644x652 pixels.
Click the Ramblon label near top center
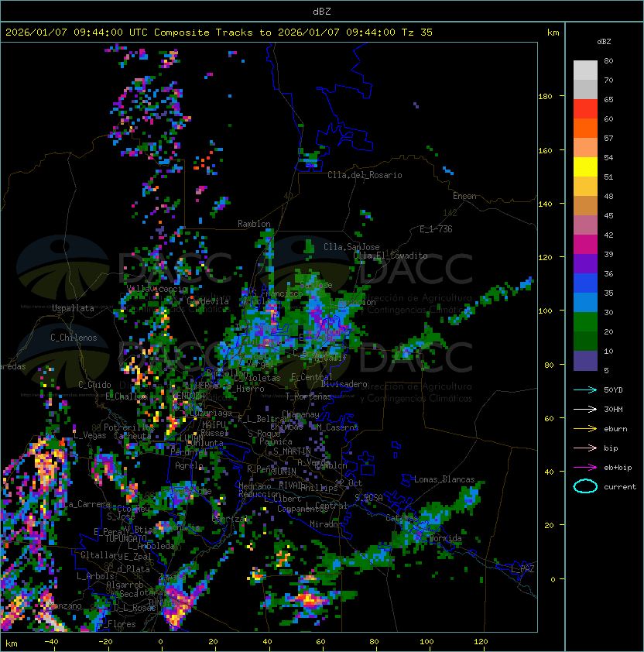254,224
